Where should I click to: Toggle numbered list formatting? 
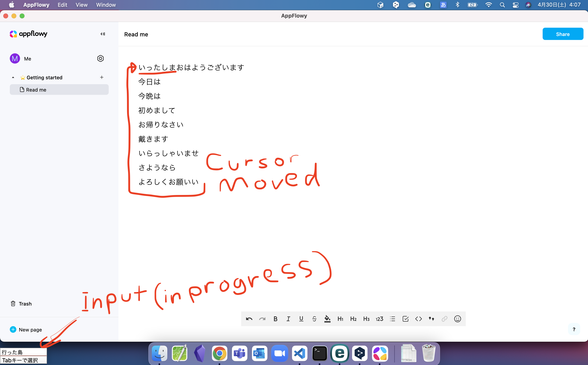coord(379,319)
